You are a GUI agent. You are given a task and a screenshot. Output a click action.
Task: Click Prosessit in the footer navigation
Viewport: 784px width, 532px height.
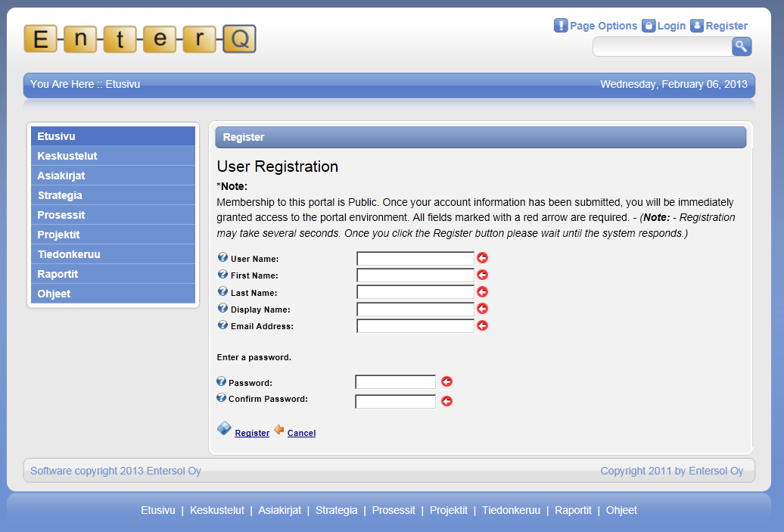pyautogui.click(x=394, y=510)
